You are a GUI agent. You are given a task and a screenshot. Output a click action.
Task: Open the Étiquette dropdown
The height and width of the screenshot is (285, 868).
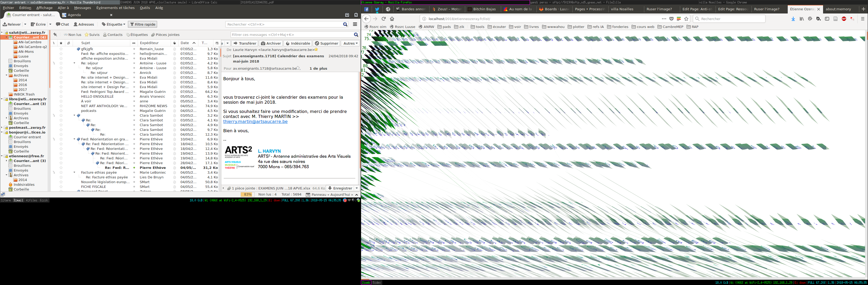[x=114, y=24]
